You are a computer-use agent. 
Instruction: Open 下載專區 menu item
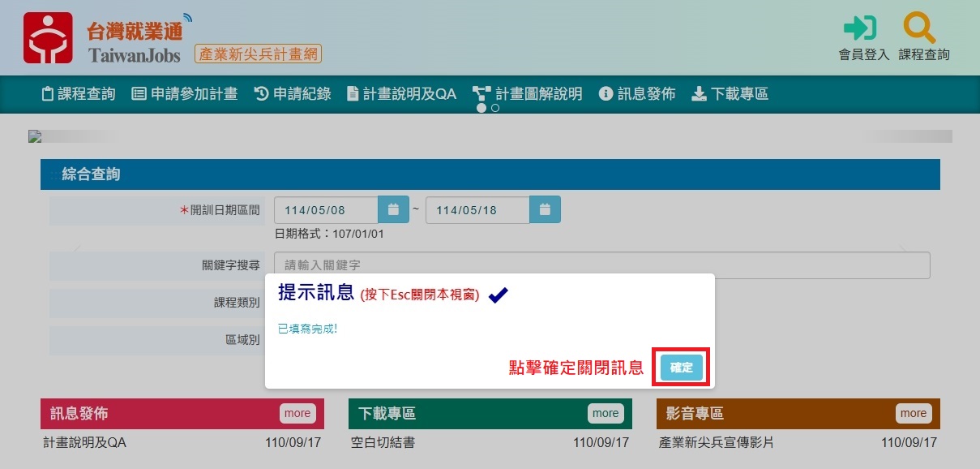click(x=730, y=94)
